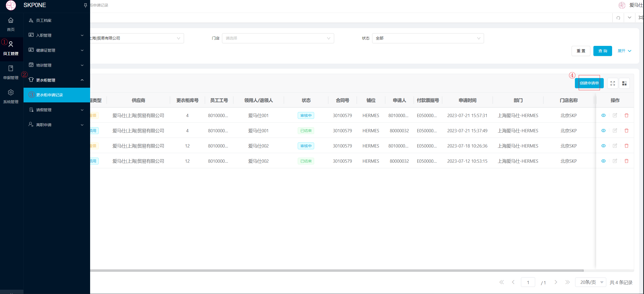Click 审核中 status tag for 爱马仕002
644x294 pixels.
[306, 146]
